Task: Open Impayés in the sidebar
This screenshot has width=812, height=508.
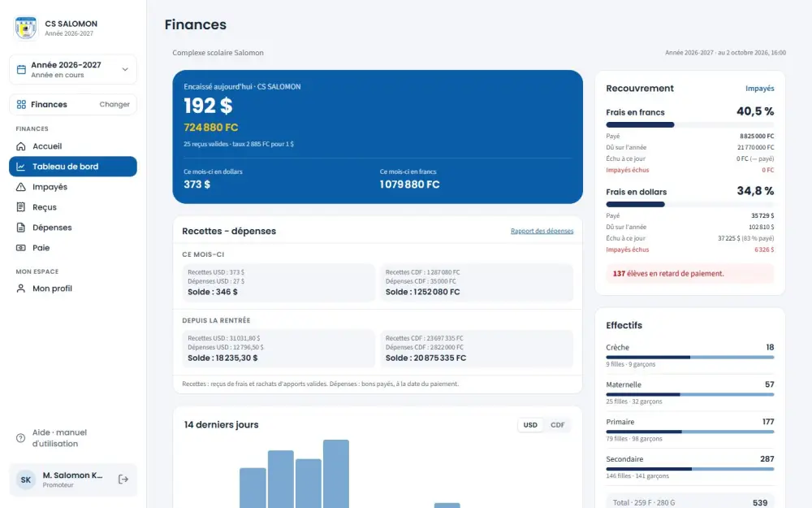Action: pos(73,187)
